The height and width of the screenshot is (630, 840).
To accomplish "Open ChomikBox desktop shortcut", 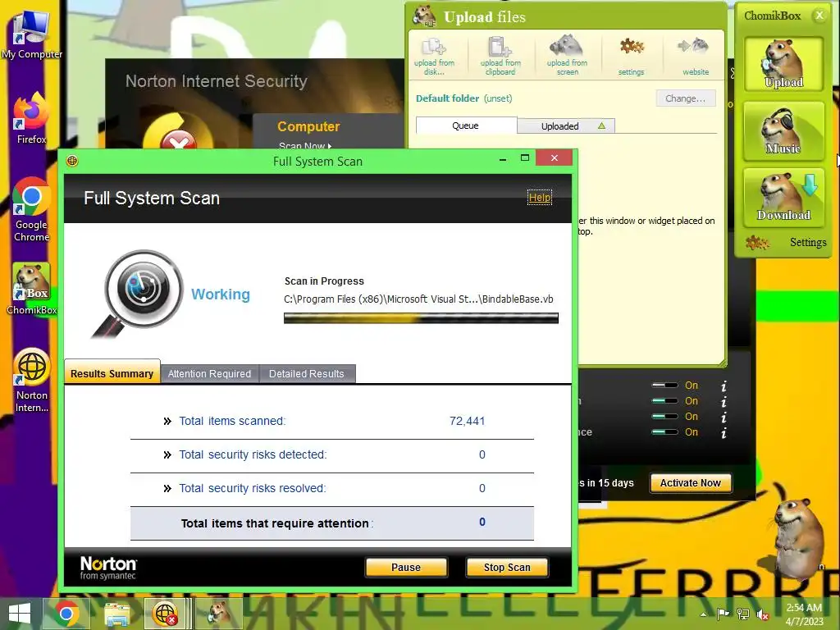I will [x=31, y=290].
